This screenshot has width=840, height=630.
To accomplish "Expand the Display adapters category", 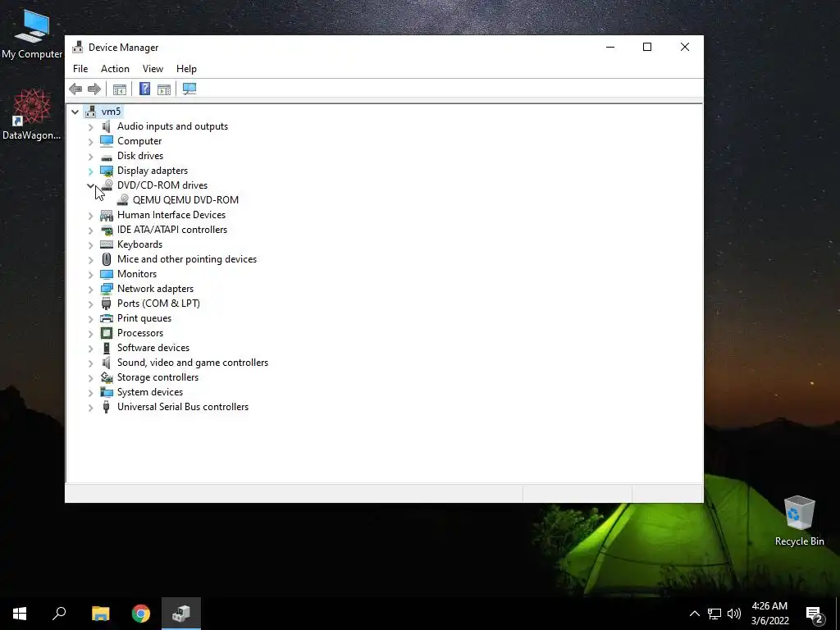I will click(90, 171).
